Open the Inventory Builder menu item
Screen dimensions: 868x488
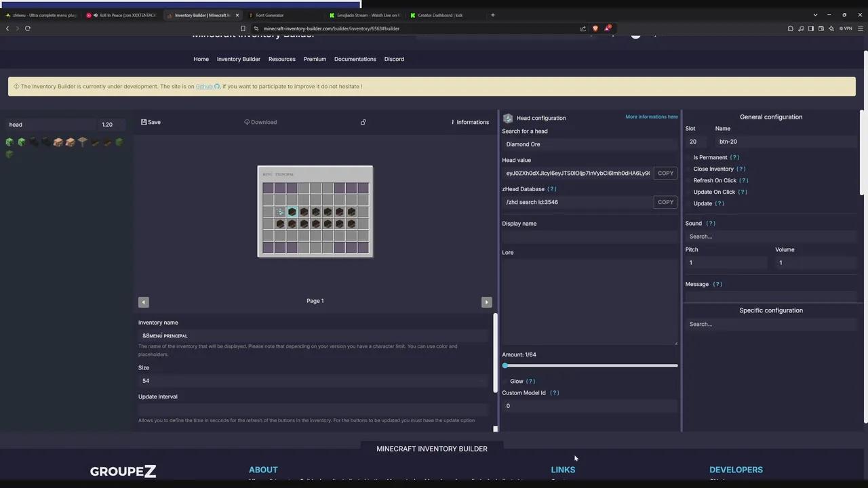239,59
